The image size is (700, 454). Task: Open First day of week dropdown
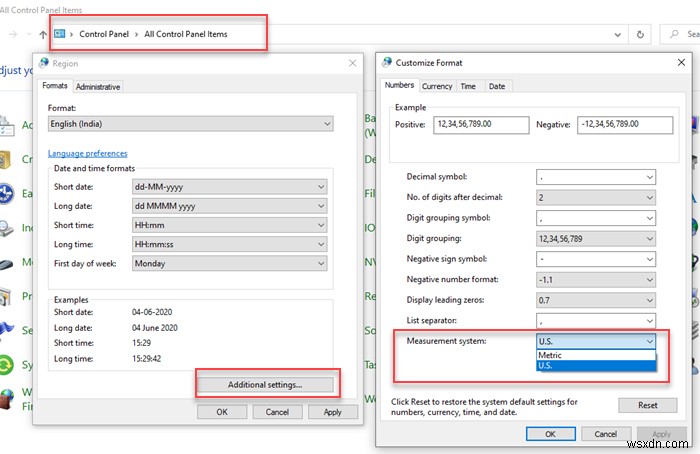pyautogui.click(x=229, y=263)
